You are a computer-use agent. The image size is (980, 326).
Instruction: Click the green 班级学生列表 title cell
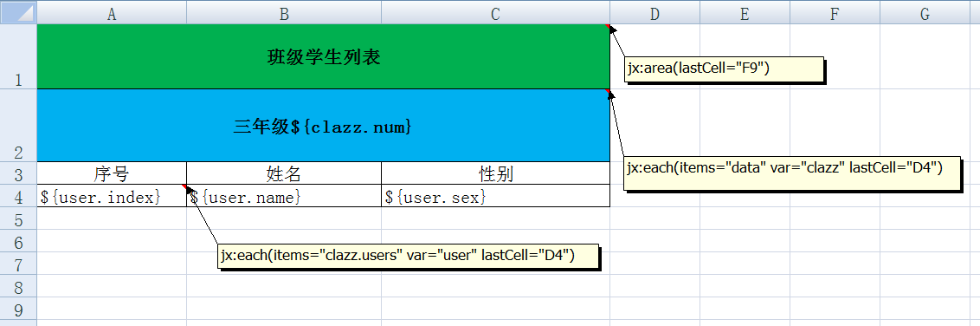323,56
